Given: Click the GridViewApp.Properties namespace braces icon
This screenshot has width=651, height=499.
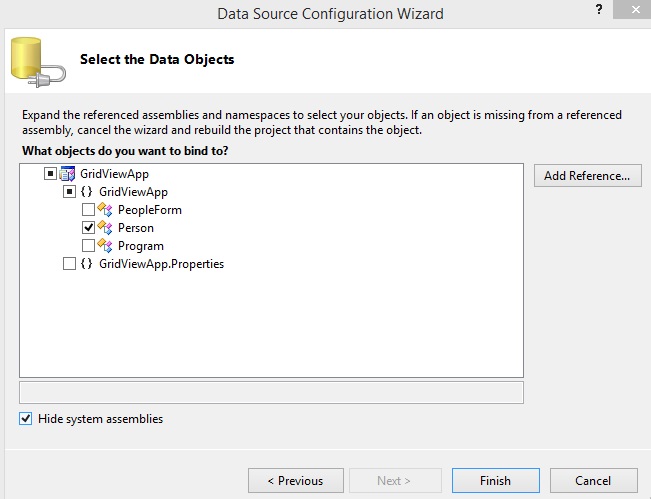Looking at the screenshot, I should (x=87, y=264).
